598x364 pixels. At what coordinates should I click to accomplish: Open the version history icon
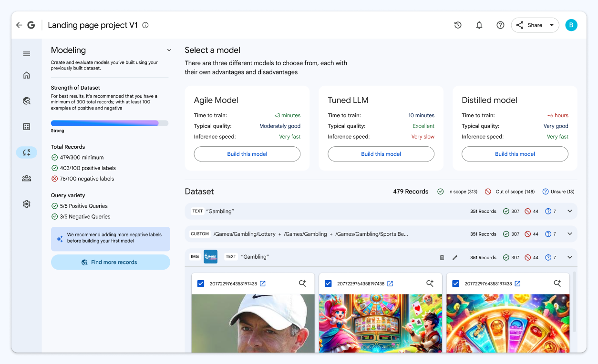point(458,25)
